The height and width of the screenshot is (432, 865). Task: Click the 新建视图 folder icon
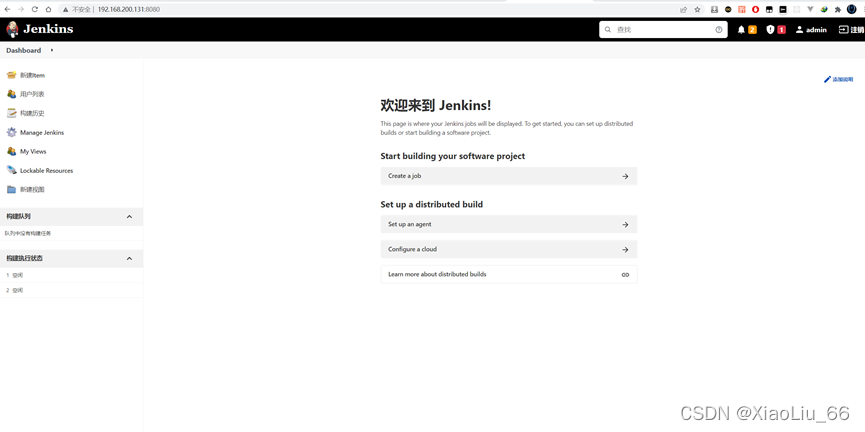11,189
